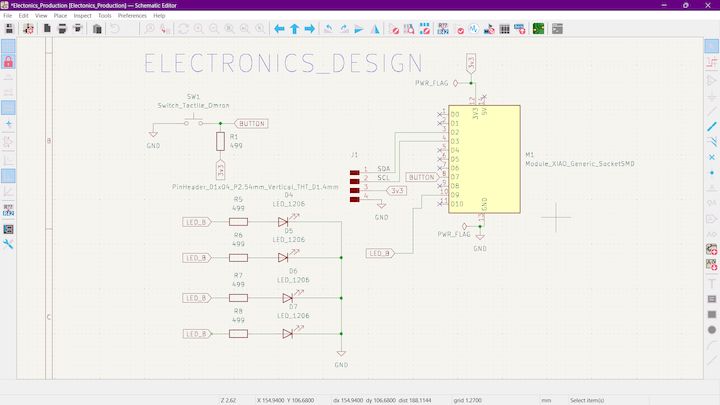Enable free-angle line drawing mode
This screenshot has width=720, height=405.
[x=8, y=161]
